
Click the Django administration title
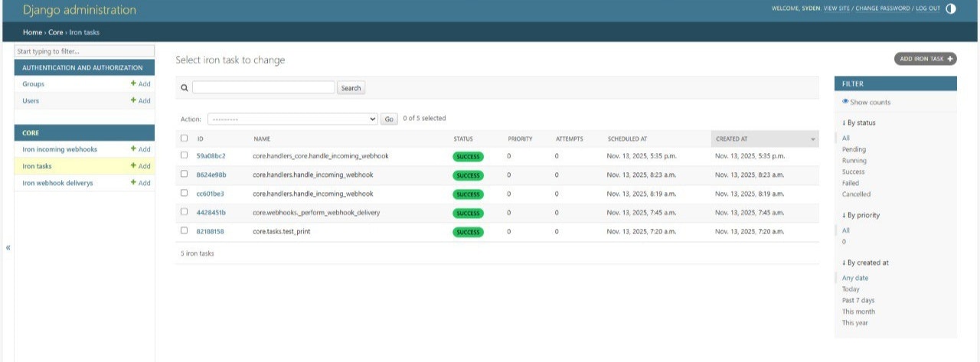pos(80,10)
